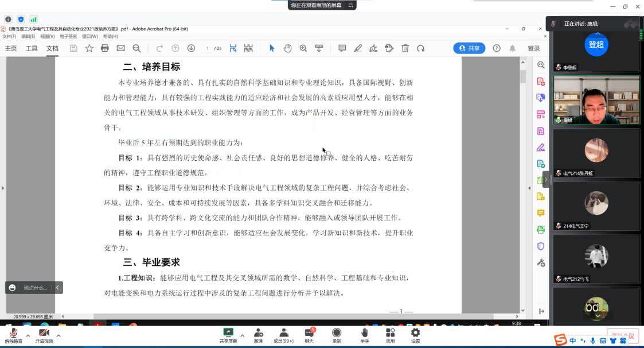Viewport: 644px width, 348px height.
Task: Unmute microphone with 解除静音 button
Action: [x=13, y=335]
